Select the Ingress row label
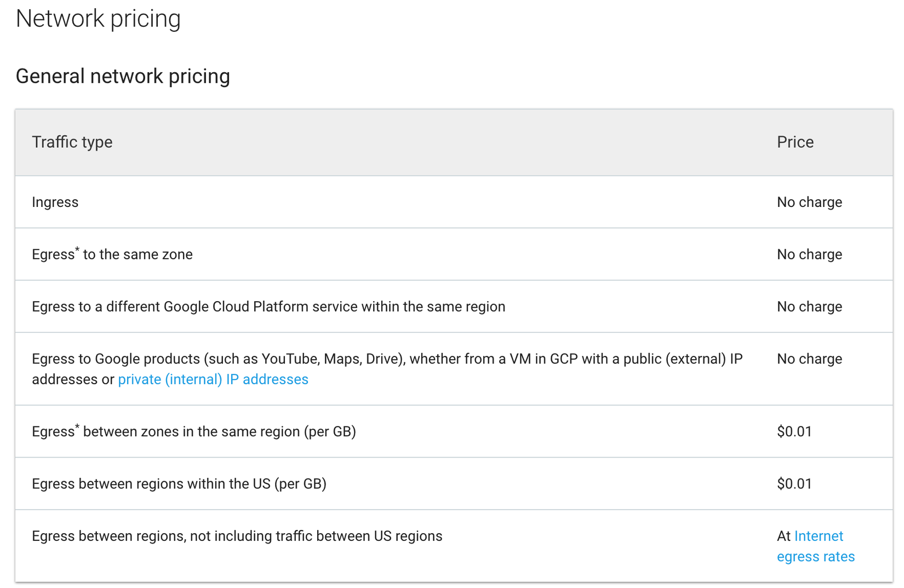This screenshot has height=588, width=904. pos(55,203)
